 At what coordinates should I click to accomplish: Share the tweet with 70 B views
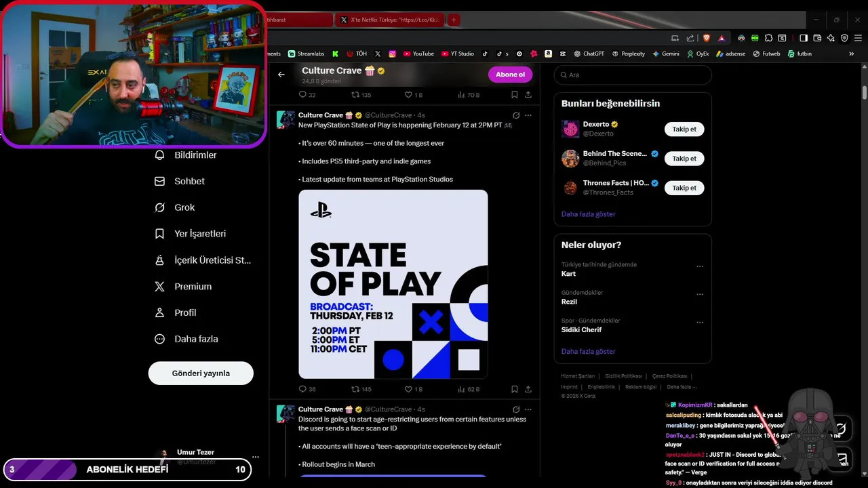(x=528, y=95)
